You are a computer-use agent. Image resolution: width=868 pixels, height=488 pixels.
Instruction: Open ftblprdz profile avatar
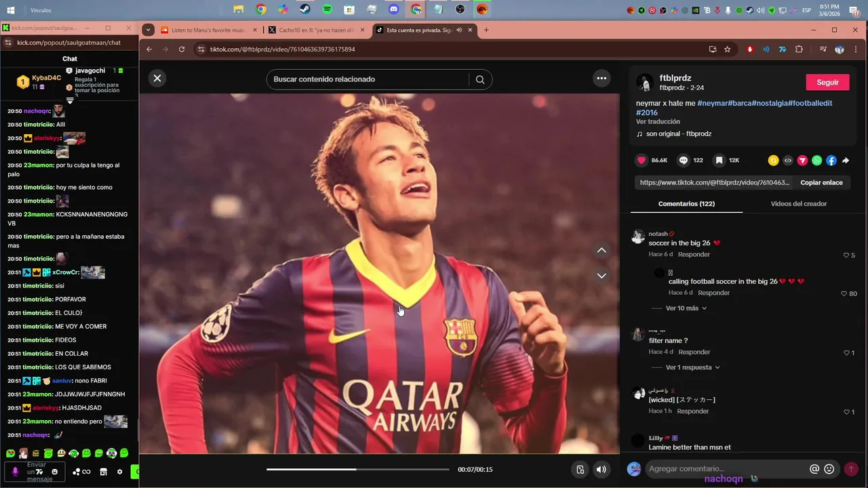point(645,83)
